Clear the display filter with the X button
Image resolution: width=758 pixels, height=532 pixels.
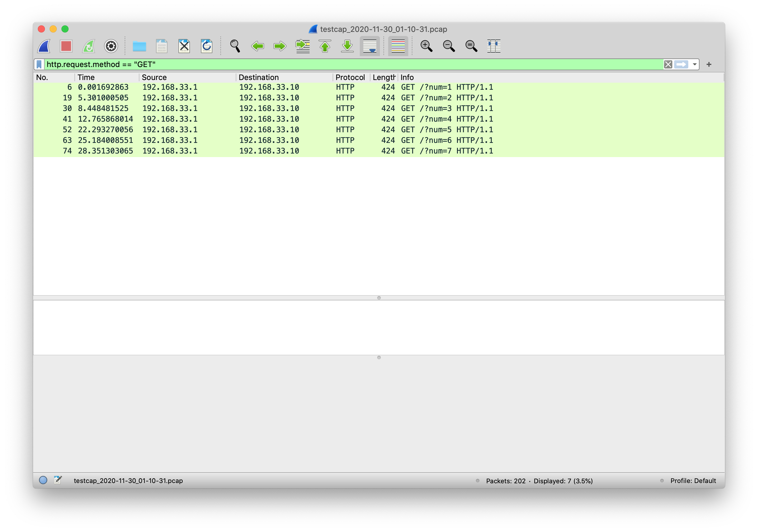[668, 64]
